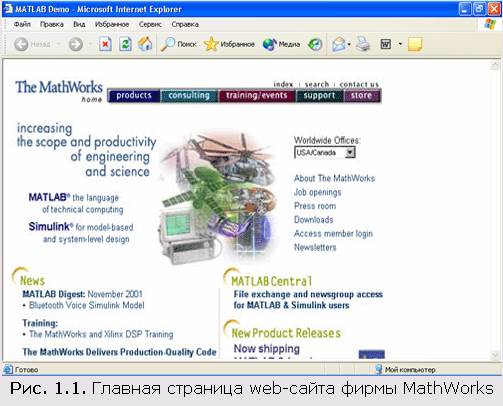Image resolution: width=503 pixels, height=406 pixels.
Task: Click the Edit with Word icon
Action: coord(386,44)
